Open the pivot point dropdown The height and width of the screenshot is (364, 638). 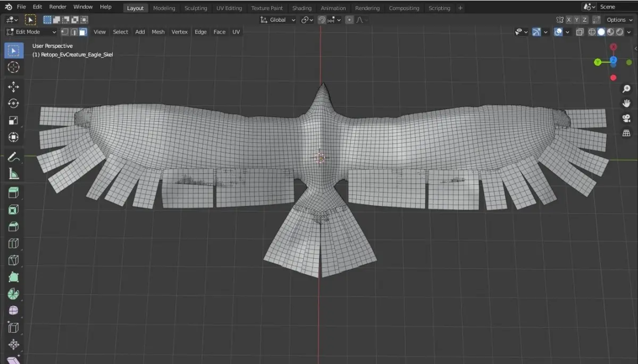(x=307, y=20)
